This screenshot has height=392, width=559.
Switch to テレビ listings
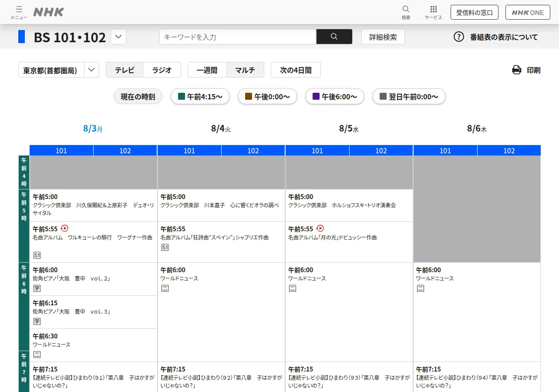click(x=125, y=70)
